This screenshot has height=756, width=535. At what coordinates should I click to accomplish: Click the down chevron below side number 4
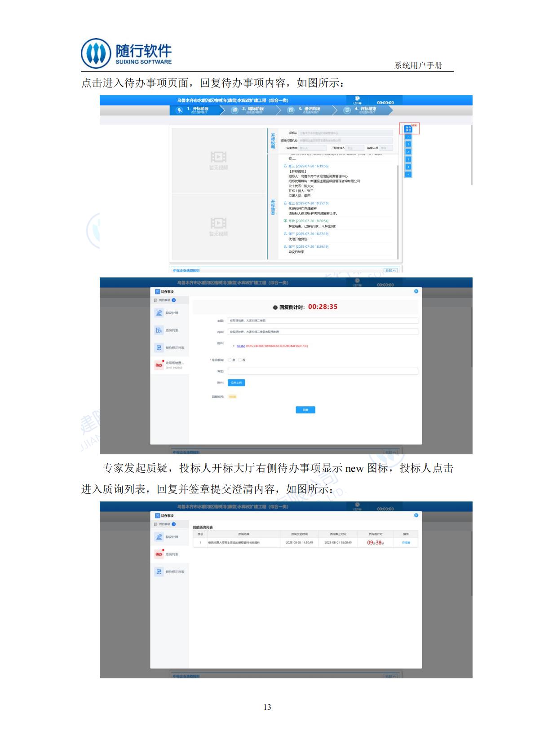408,174
